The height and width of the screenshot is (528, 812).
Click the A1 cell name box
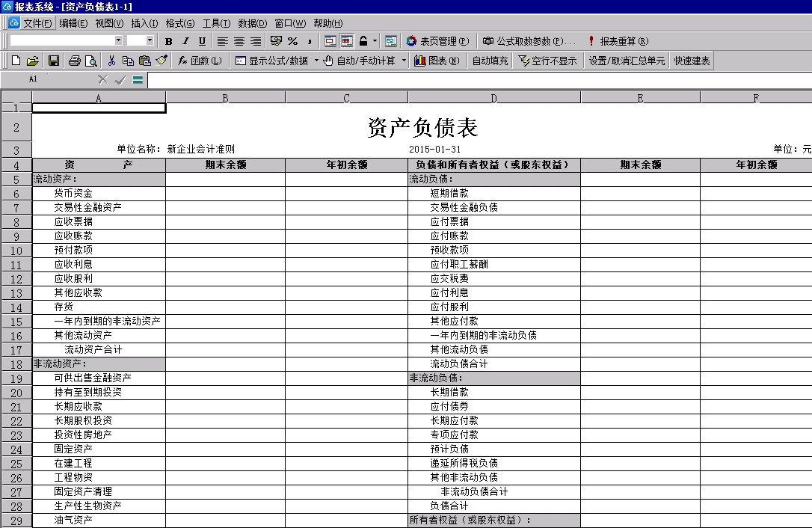(33, 79)
